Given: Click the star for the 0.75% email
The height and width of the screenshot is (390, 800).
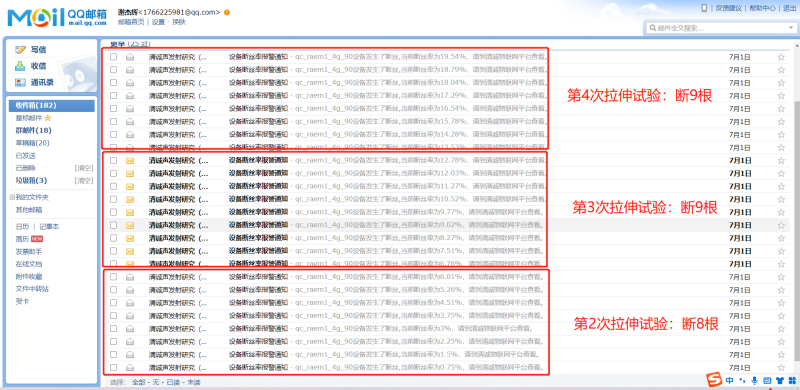Looking at the screenshot, I should pos(781,368).
